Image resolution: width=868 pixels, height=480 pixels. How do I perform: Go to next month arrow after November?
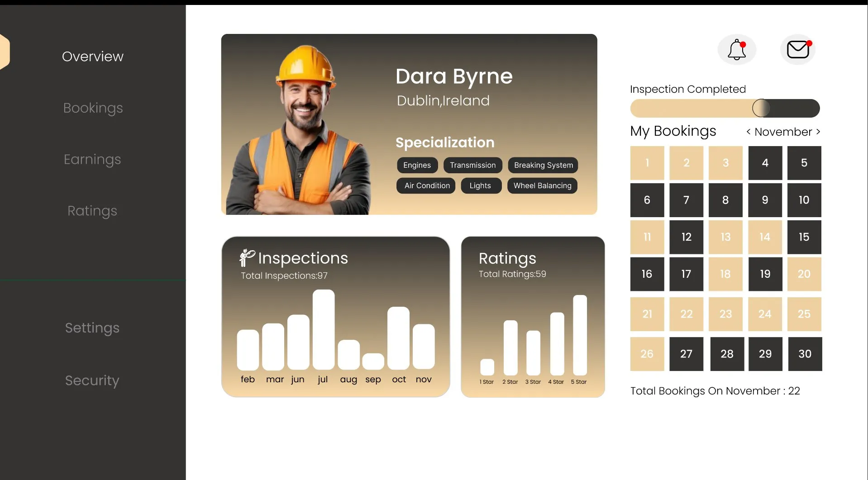818,132
